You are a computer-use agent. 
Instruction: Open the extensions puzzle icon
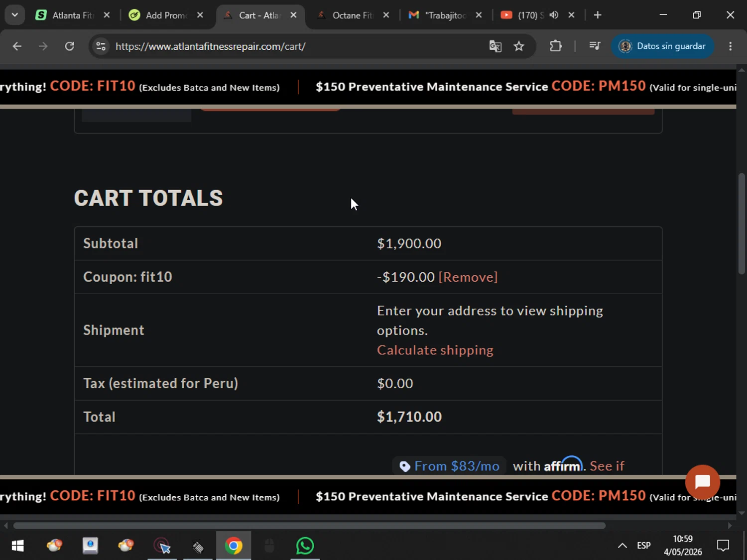click(556, 46)
